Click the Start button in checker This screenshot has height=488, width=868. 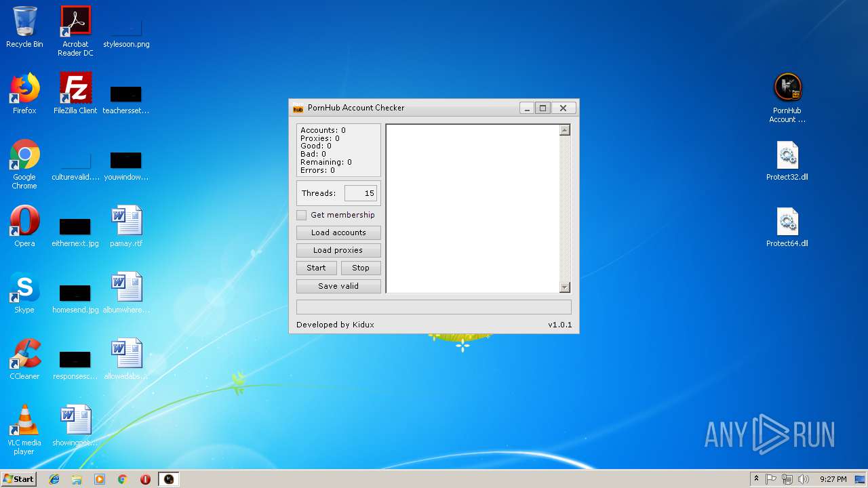click(316, 268)
